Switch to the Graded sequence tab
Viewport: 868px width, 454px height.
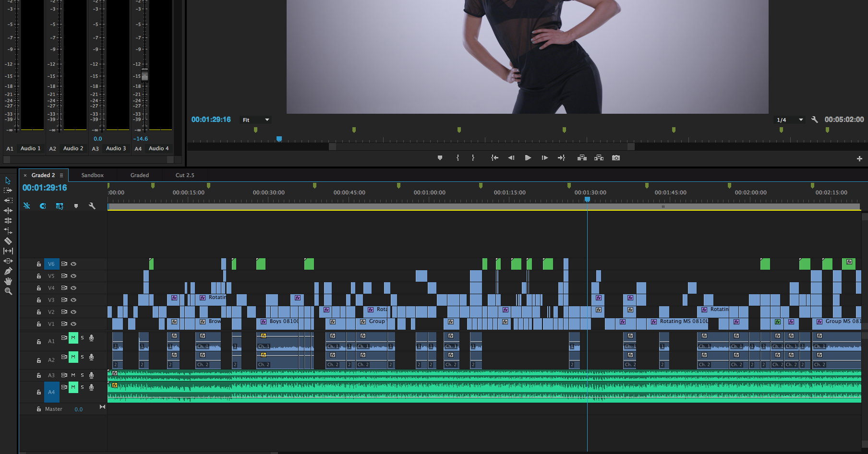pos(140,175)
